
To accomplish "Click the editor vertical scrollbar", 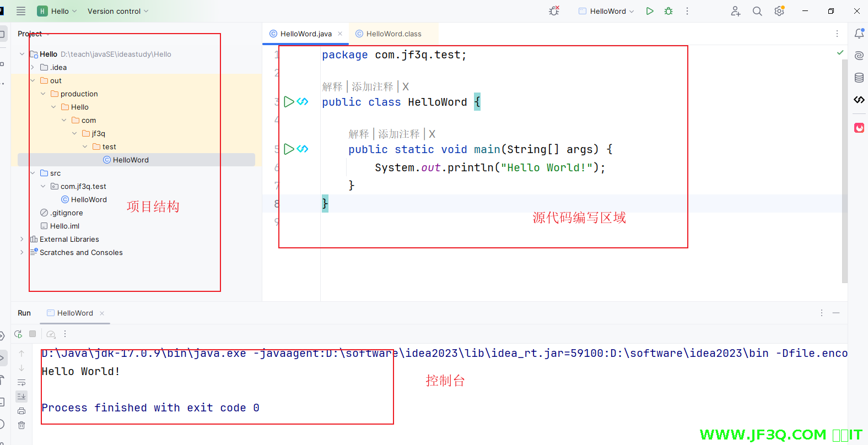I will pyautogui.click(x=844, y=165).
